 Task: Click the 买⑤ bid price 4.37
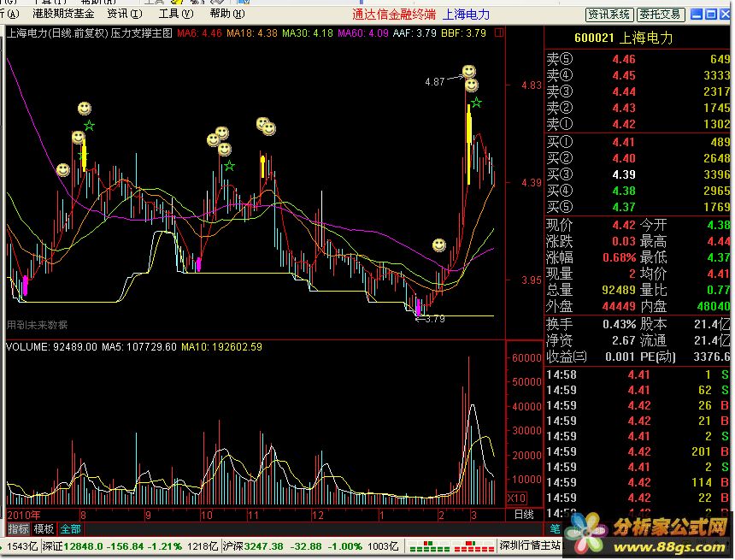624,207
